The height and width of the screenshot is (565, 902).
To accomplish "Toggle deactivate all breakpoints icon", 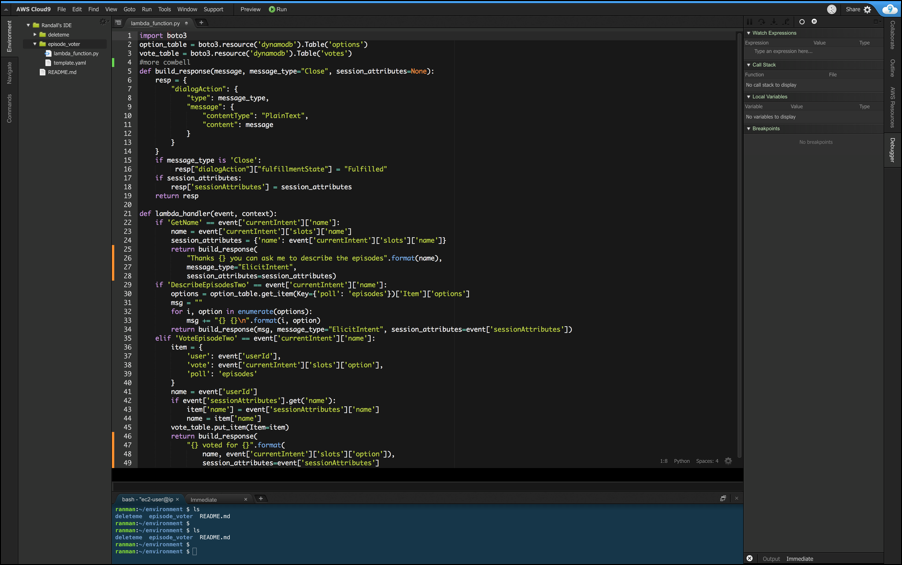I will [802, 21].
